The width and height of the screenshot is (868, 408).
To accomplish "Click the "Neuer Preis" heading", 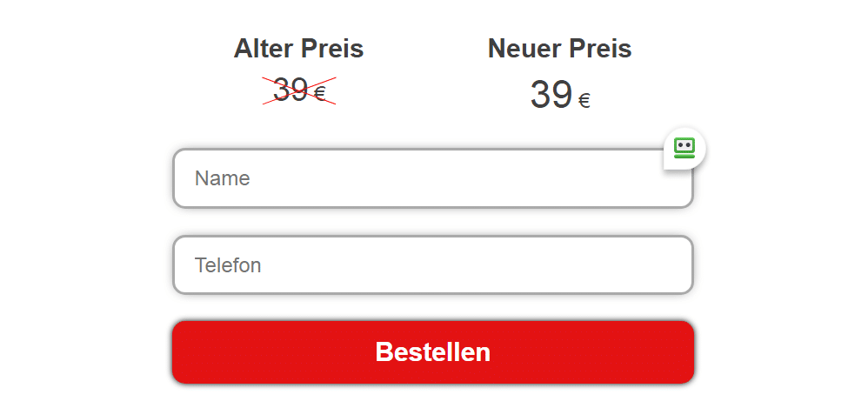I will pos(559,49).
